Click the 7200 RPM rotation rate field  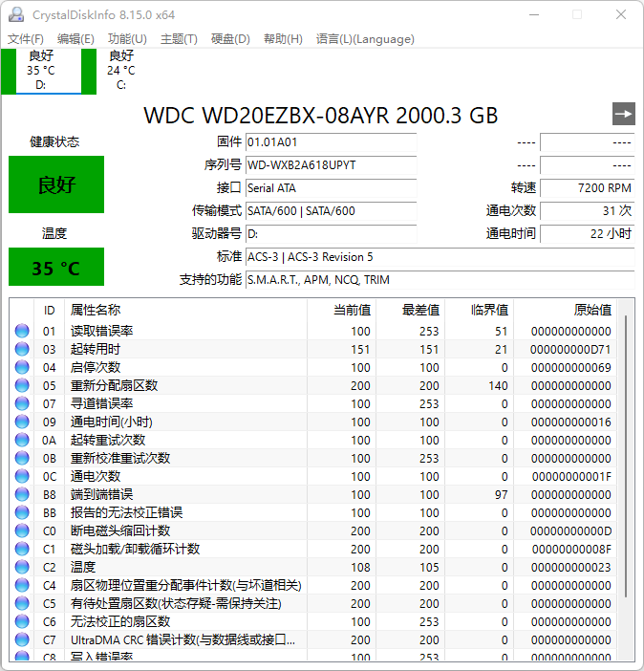point(587,188)
